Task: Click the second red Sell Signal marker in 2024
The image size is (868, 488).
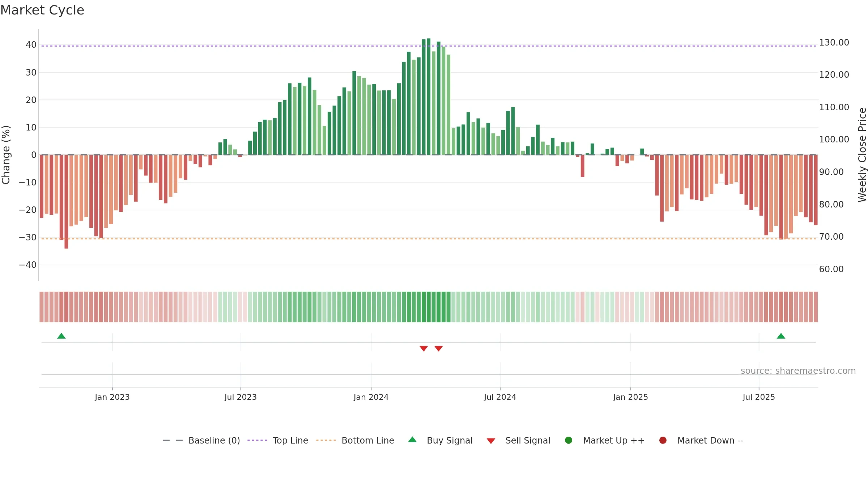Action: 438,348
